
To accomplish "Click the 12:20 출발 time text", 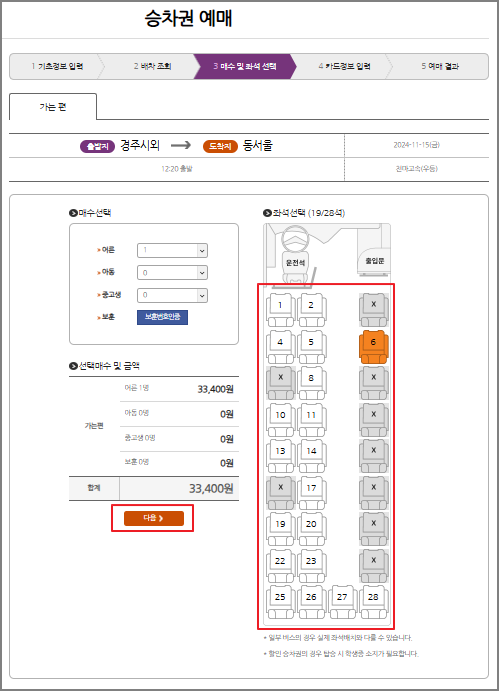I will (x=177, y=169).
